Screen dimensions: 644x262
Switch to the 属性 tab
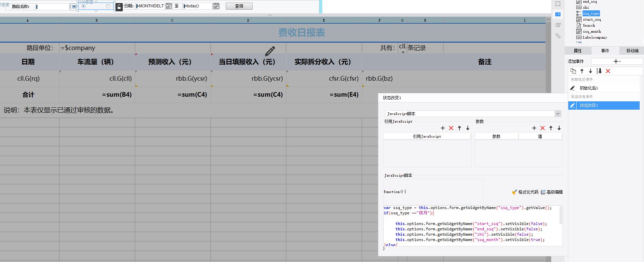pos(578,51)
